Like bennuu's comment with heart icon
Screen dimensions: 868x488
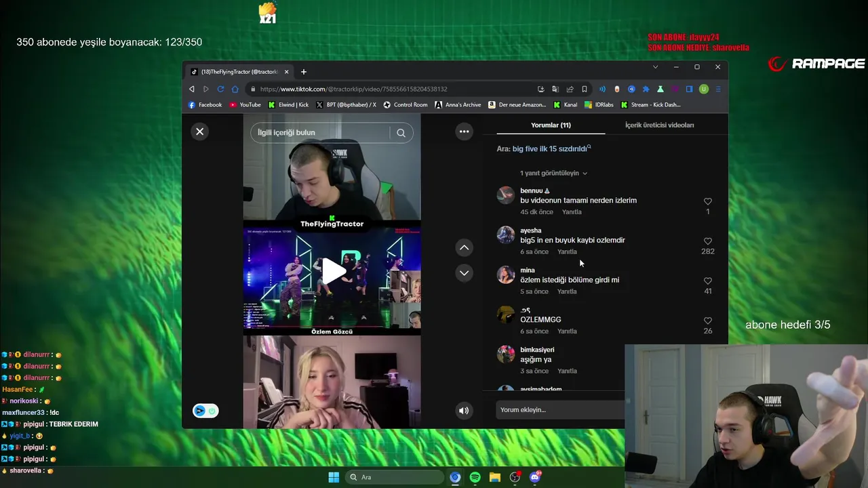pos(707,201)
